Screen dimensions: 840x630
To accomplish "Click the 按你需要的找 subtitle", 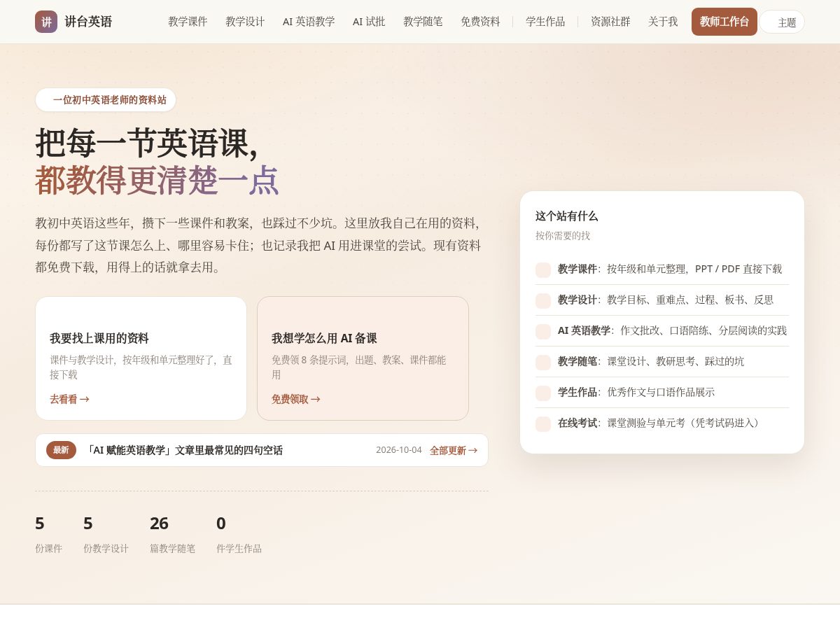I will tap(563, 235).
